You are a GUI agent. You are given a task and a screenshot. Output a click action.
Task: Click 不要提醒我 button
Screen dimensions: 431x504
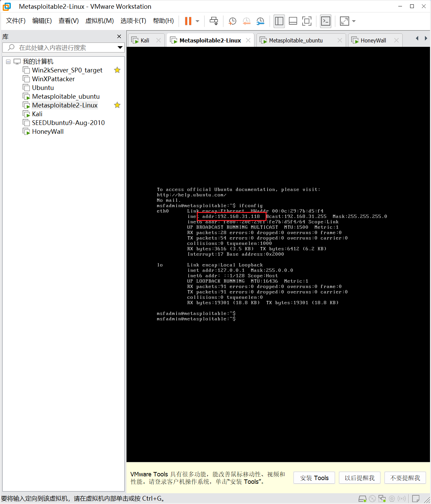[405, 478]
